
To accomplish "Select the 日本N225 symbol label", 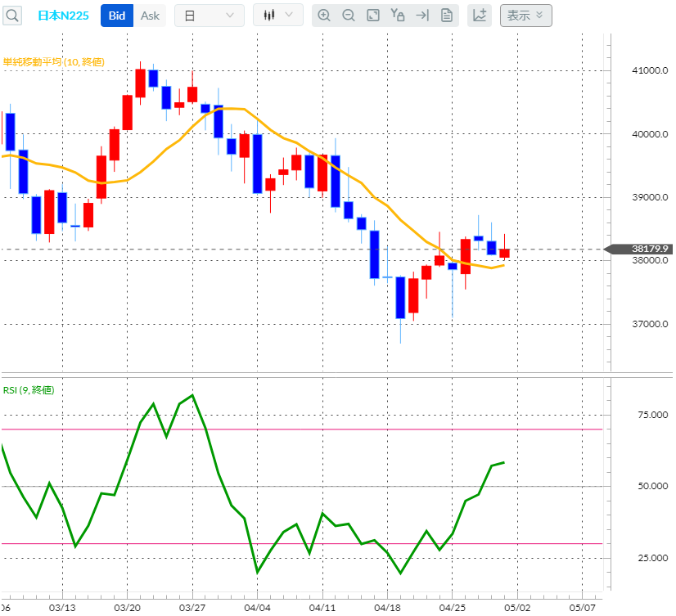I will [x=63, y=15].
